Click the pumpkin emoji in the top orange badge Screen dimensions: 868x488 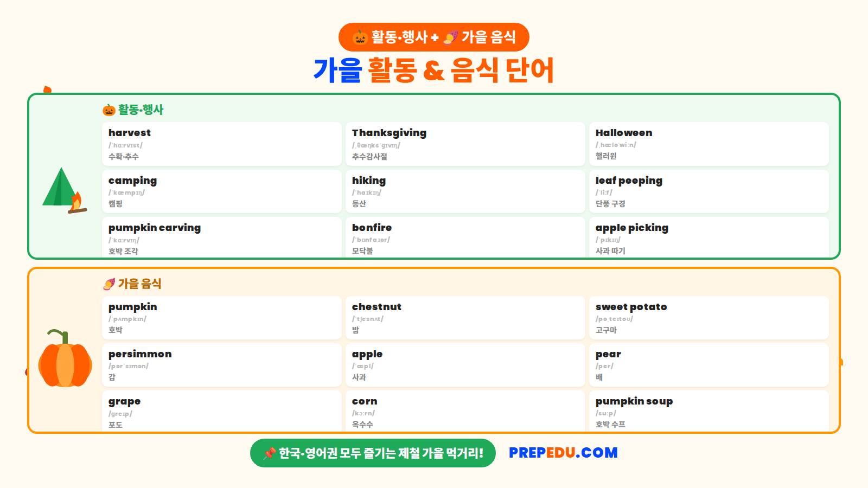[x=360, y=37]
